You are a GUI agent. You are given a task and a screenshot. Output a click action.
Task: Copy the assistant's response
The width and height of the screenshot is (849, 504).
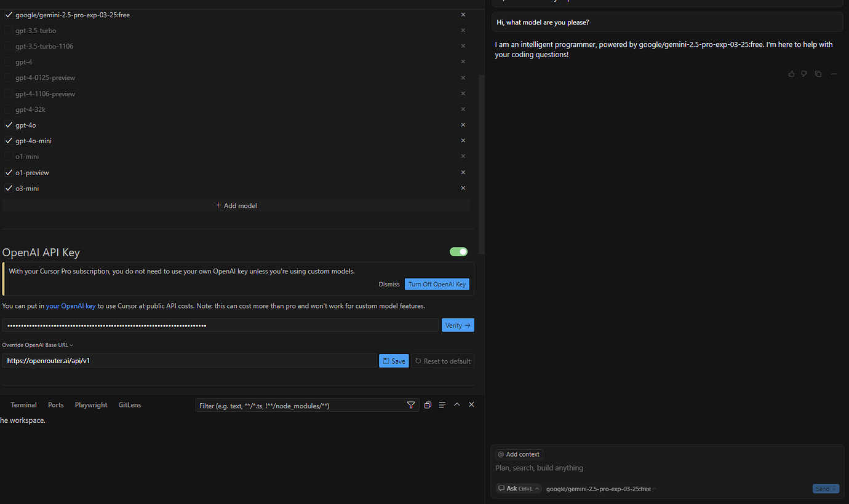[818, 74]
